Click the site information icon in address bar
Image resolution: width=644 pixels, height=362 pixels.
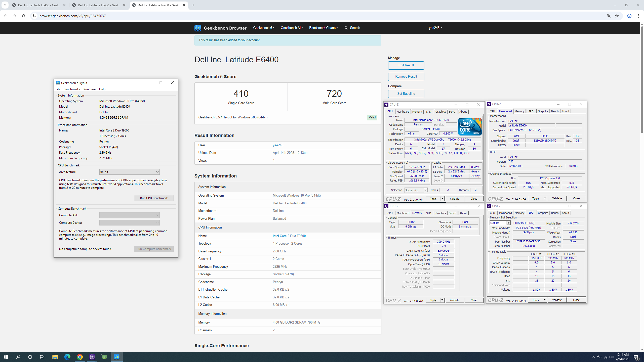(x=34, y=16)
